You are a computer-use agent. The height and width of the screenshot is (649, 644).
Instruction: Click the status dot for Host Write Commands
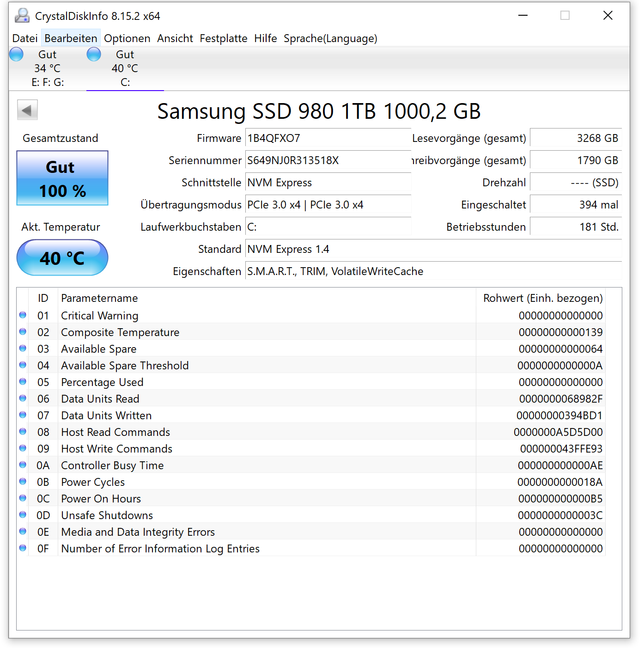(23, 448)
